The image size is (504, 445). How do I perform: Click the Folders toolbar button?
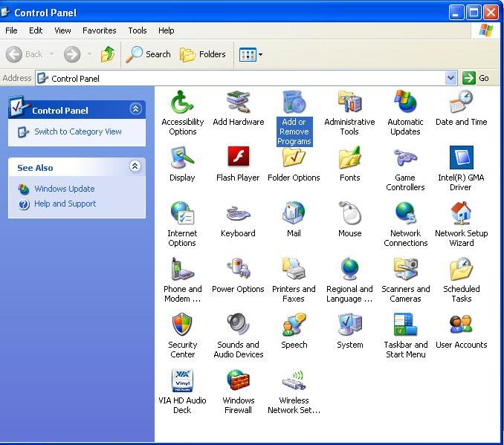tap(203, 54)
